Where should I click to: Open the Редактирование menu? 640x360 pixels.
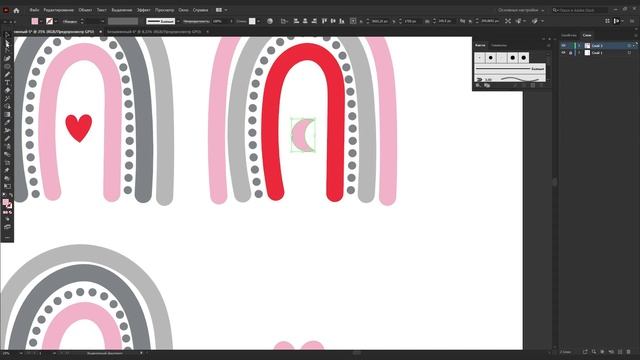pos(58,10)
